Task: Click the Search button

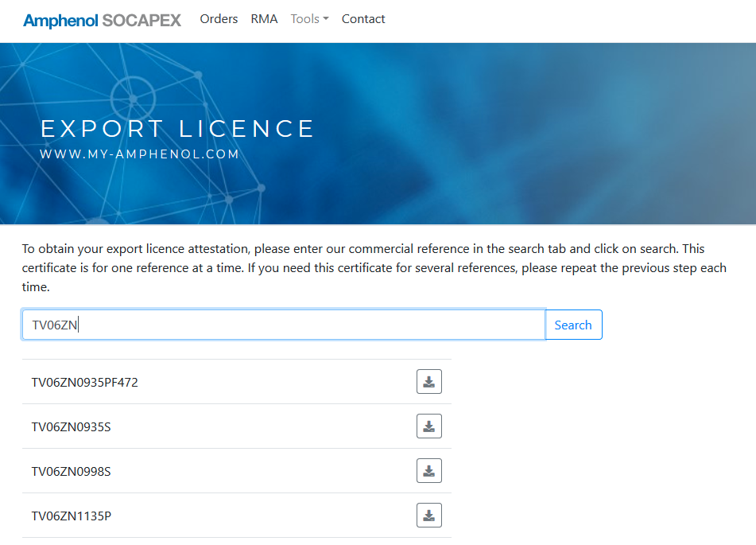Action: coord(573,325)
